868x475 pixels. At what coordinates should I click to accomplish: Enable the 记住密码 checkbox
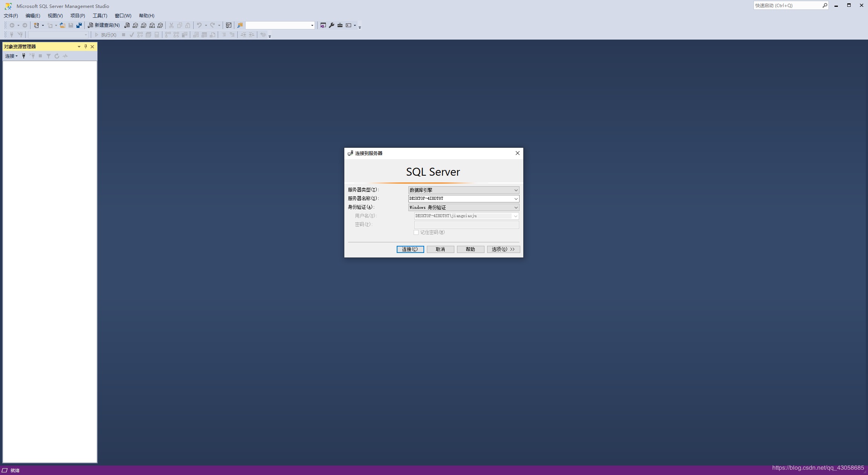tap(416, 233)
